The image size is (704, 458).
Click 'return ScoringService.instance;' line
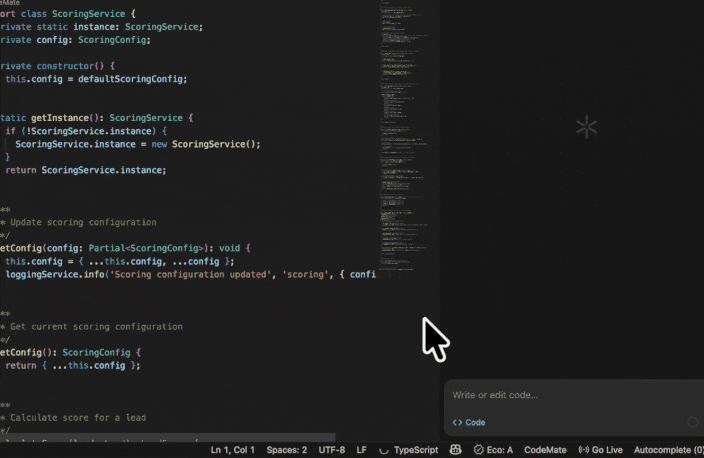click(x=86, y=170)
